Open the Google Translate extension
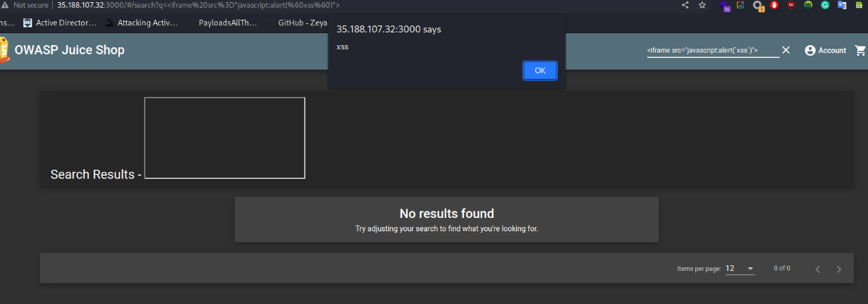 (842, 5)
